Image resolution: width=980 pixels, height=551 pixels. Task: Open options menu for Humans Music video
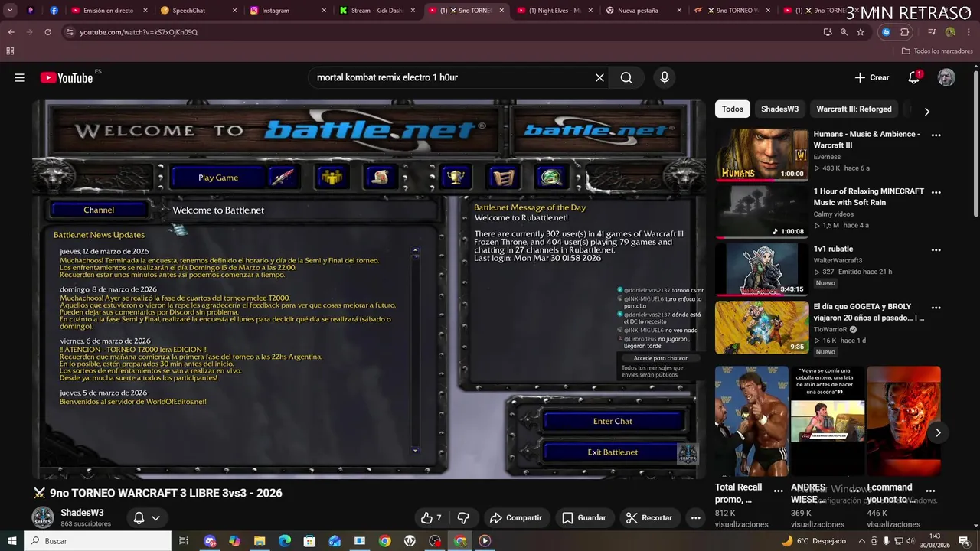pyautogui.click(x=936, y=135)
